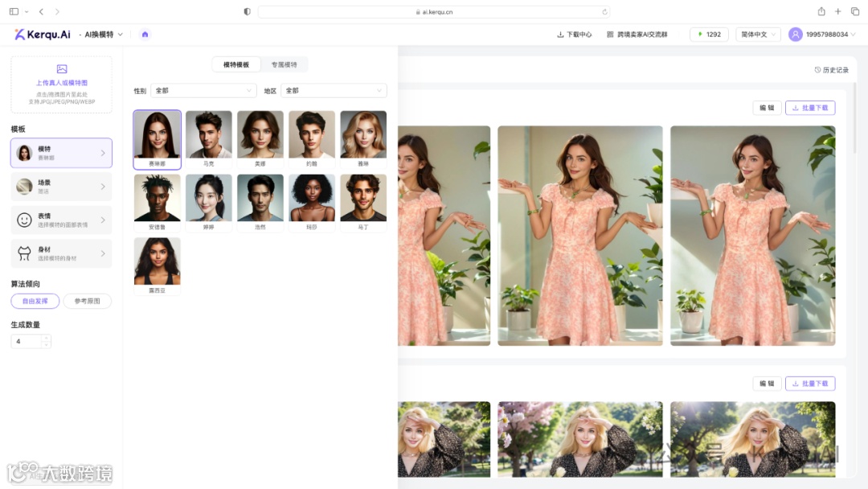Viewport: 868px width, 489px height.
Task: Click 批量下载 for the pink dress results
Action: (x=810, y=108)
